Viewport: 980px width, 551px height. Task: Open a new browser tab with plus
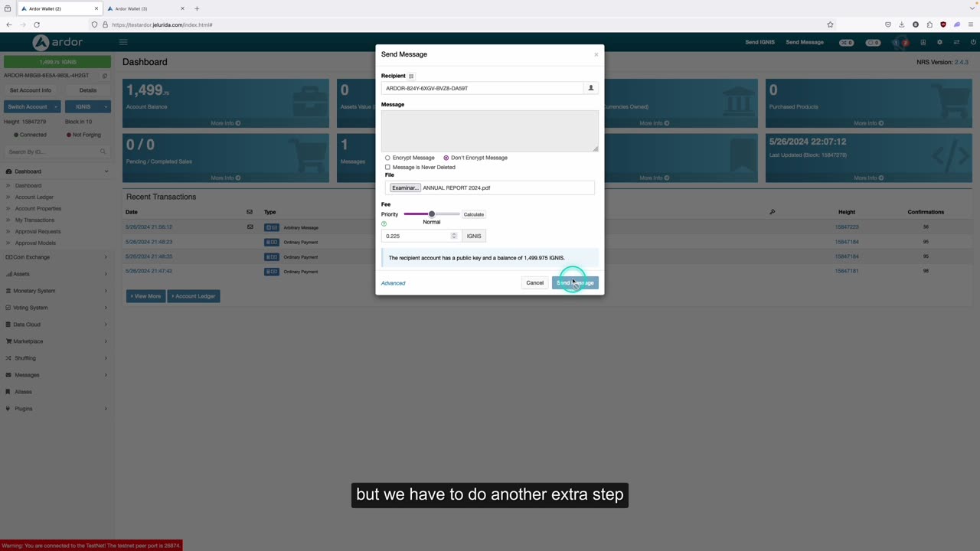[197, 8]
